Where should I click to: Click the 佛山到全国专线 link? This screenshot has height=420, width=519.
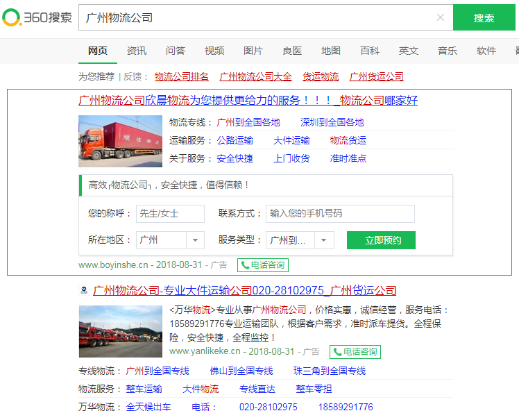241,371
